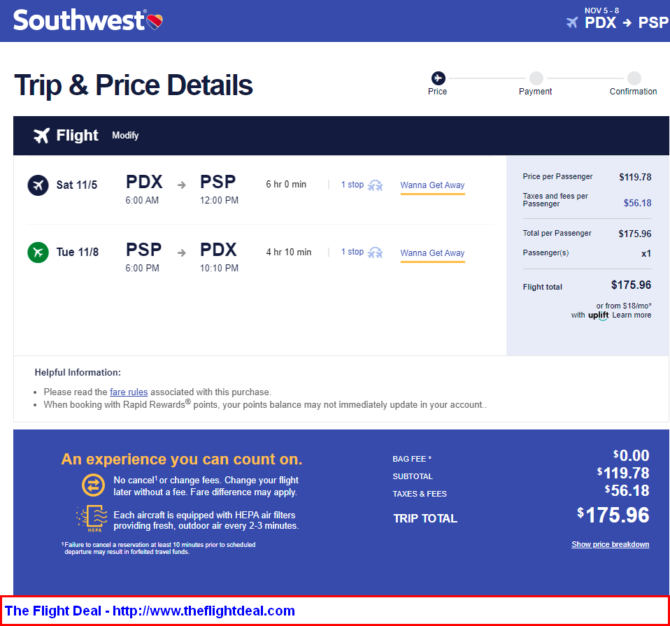
Task: Click the green returning flight circle icon
Action: pos(38,252)
